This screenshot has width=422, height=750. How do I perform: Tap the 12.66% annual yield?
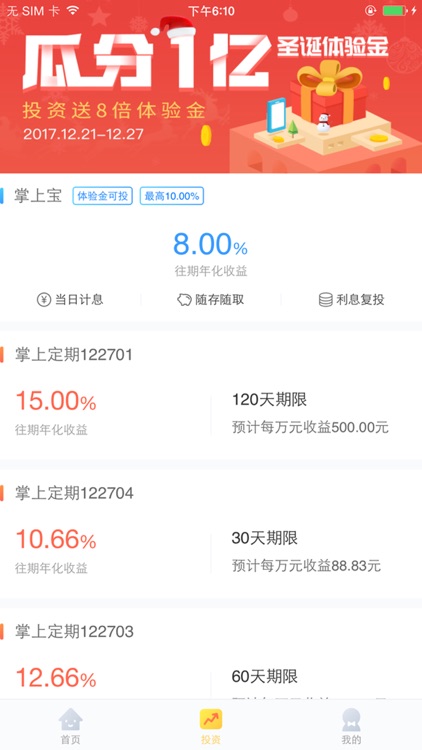56,678
